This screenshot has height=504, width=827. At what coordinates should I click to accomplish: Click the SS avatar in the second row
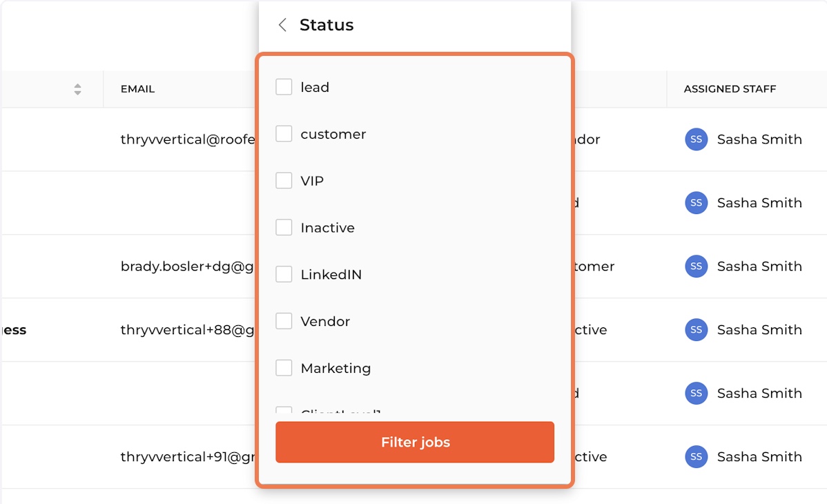(697, 203)
